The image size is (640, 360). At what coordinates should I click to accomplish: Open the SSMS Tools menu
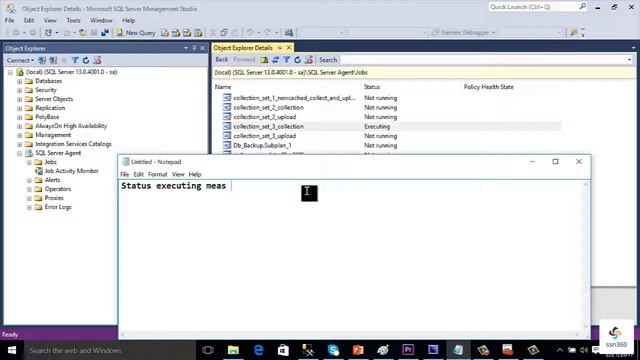click(73, 20)
